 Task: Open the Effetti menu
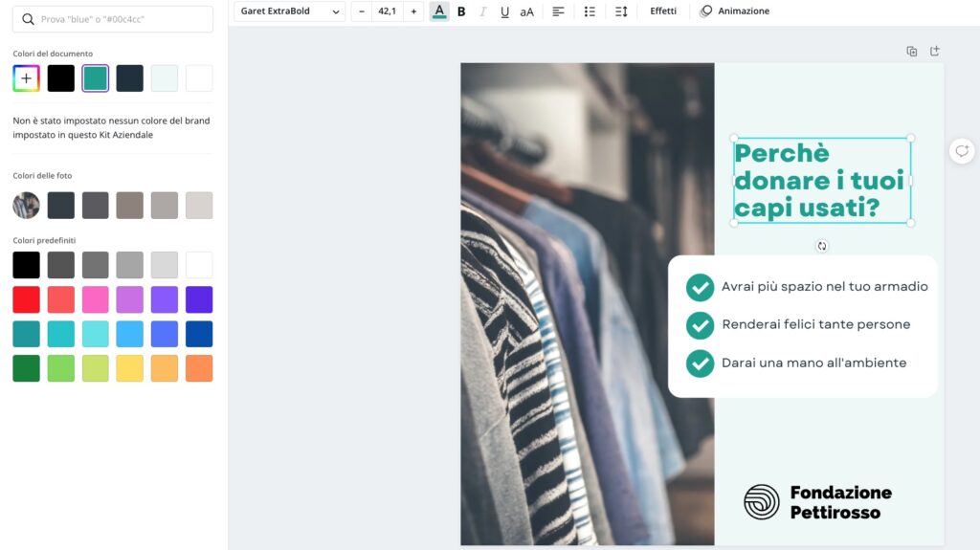click(x=663, y=11)
